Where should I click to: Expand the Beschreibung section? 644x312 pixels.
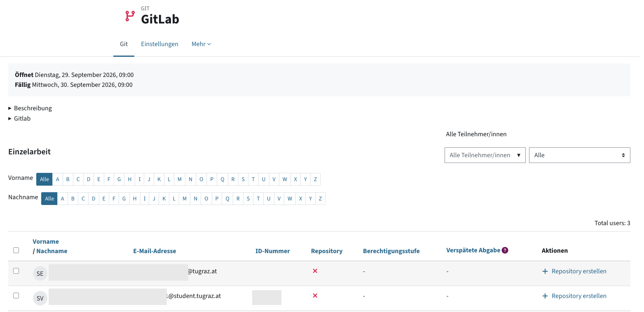pyautogui.click(x=30, y=108)
